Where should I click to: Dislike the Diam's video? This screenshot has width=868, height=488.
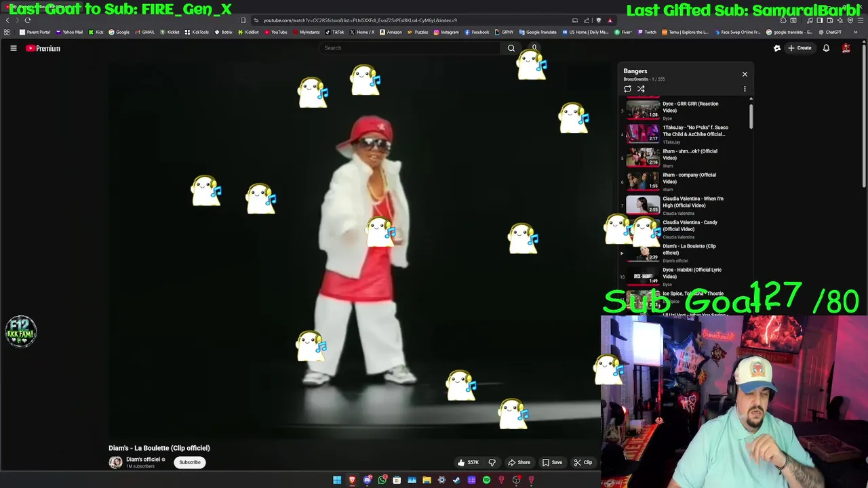pos(492,462)
